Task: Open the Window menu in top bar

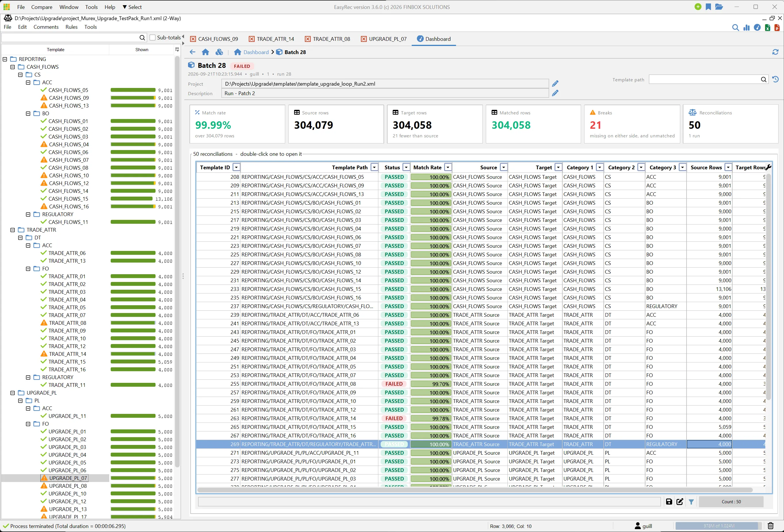Action: [69, 7]
